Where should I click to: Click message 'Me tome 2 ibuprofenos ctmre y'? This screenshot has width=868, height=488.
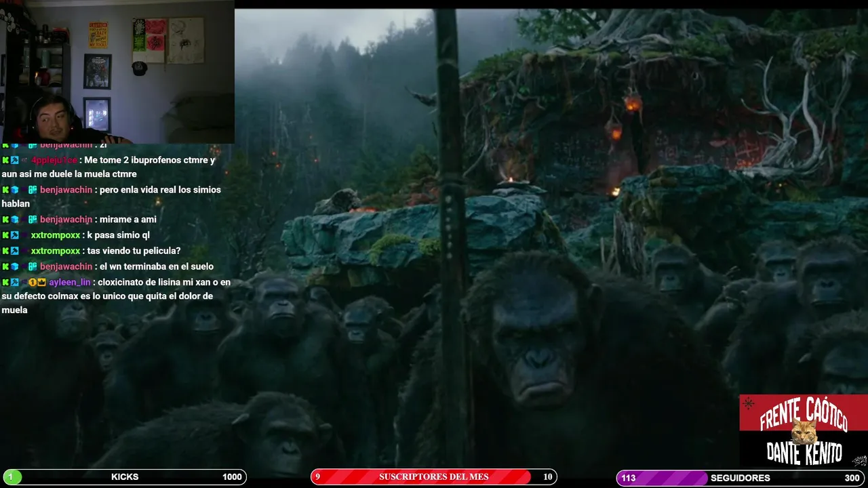[x=149, y=160]
